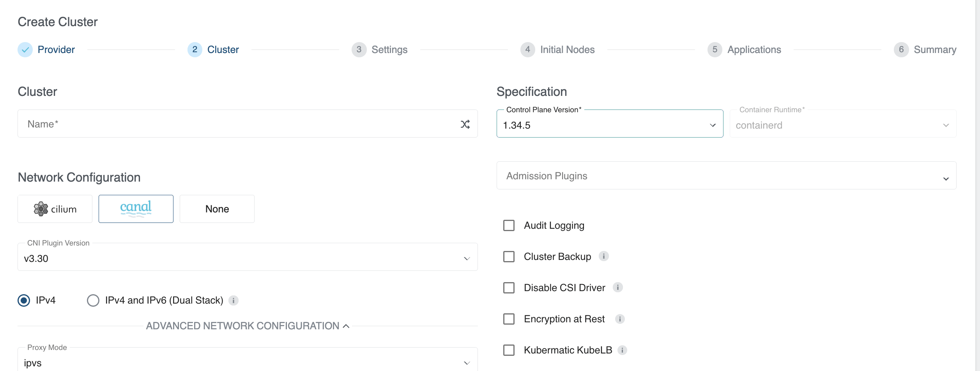
Task: Click info icon next to Cluster Backup
Action: [x=603, y=256]
